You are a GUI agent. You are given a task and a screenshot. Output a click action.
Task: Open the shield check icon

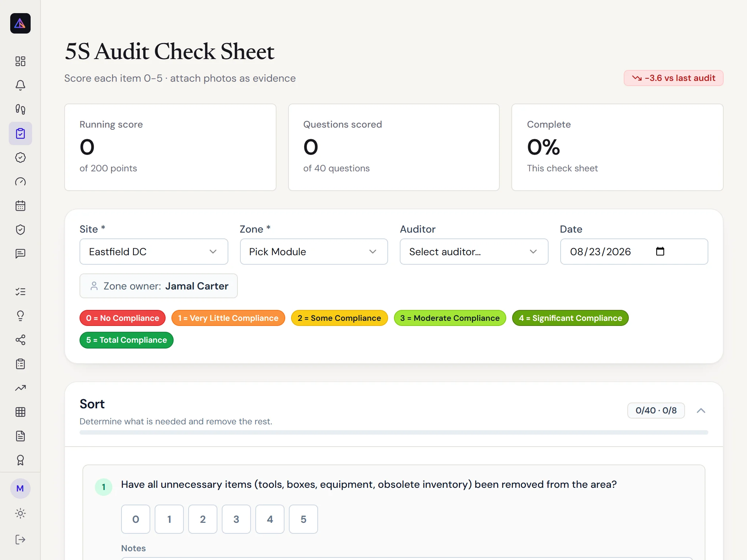click(20, 230)
